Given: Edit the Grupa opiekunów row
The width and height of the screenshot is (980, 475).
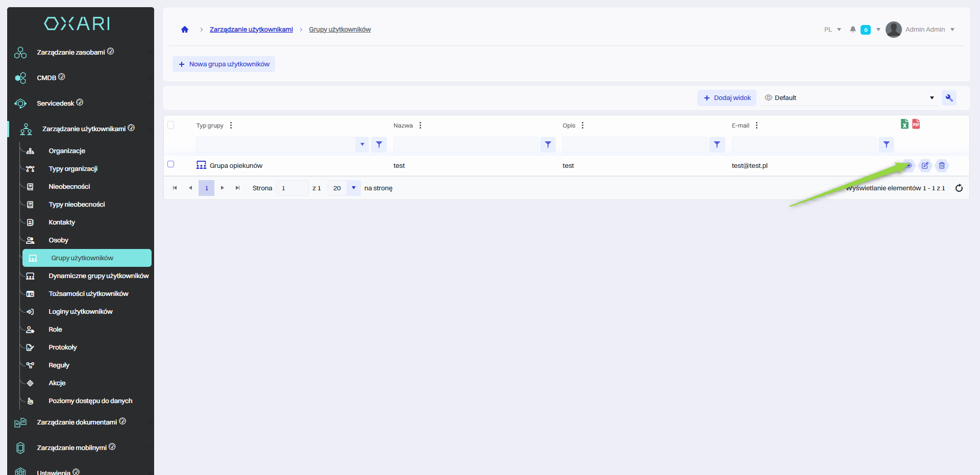Looking at the screenshot, I should (x=925, y=165).
